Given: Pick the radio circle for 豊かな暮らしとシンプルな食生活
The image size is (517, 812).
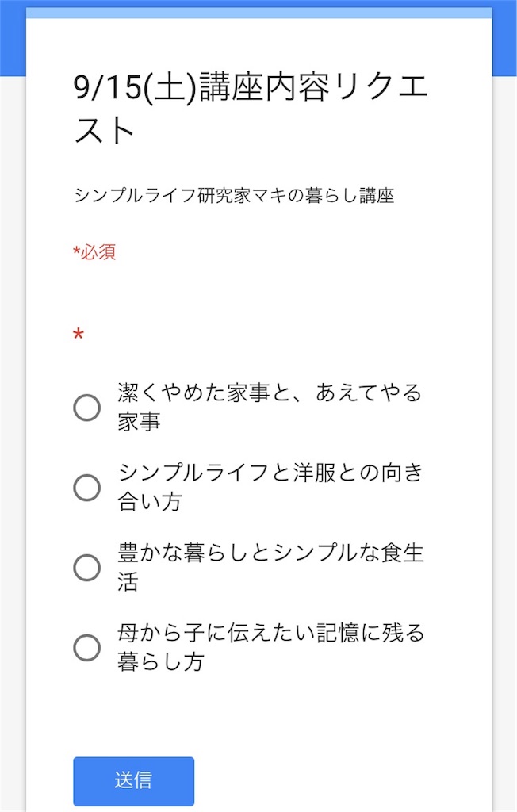Looking at the screenshot, I should [86, 568].
